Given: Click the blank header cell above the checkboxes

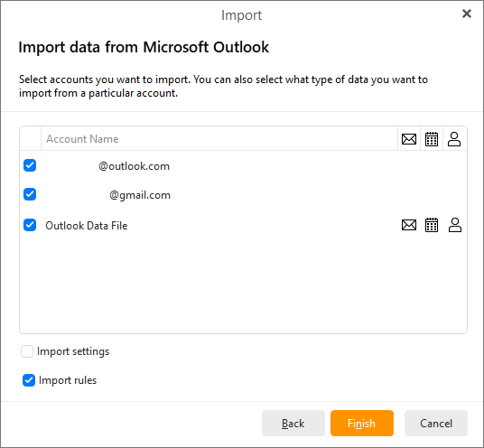Looking at the screenshot, I should pos(31,139).
